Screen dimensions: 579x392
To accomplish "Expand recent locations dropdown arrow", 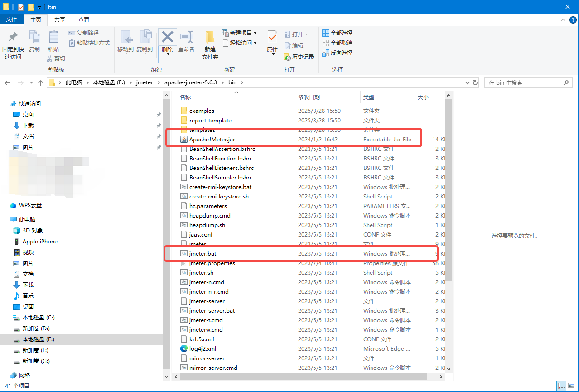I will (31, 83).
